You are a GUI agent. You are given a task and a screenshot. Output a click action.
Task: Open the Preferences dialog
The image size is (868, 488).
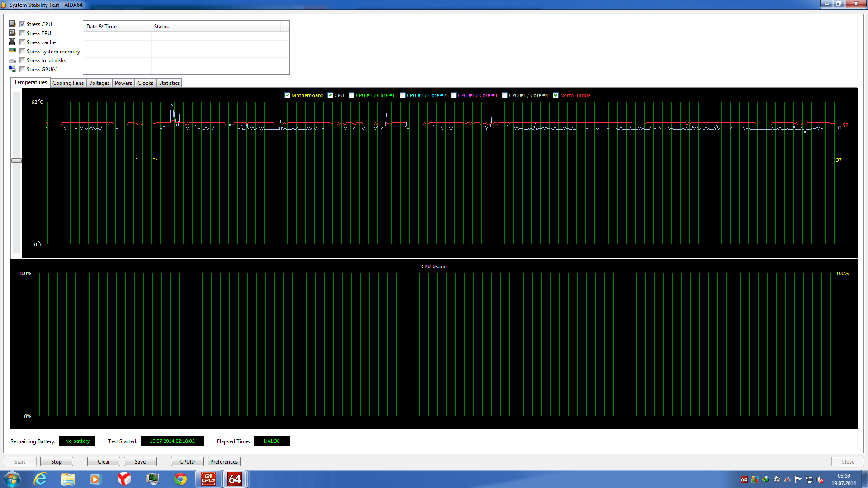[x=224, y=462]
